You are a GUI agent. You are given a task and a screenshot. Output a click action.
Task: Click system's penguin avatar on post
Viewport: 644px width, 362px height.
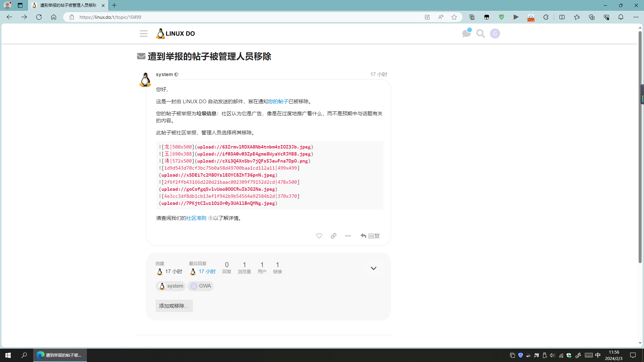tap(145, 80)
